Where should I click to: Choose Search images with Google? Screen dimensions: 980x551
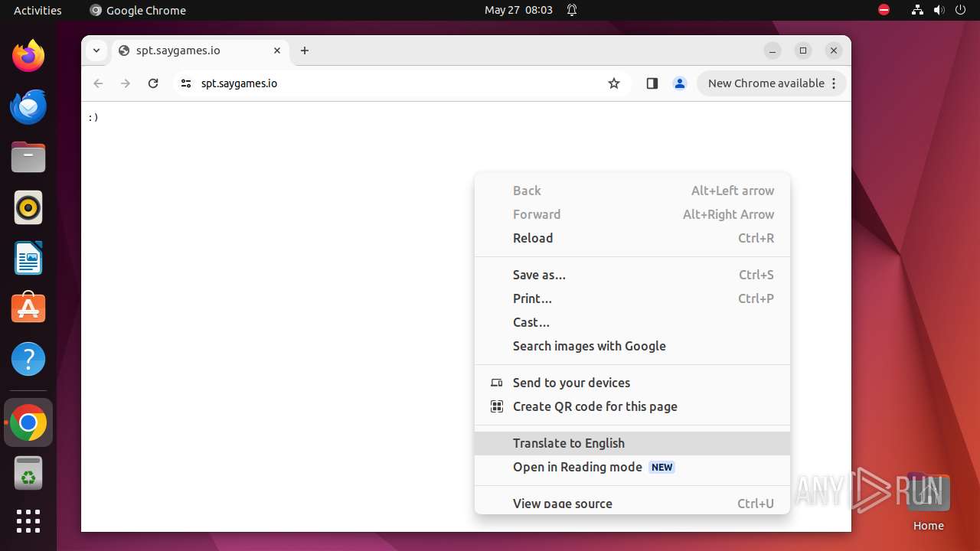click(632, 346)
